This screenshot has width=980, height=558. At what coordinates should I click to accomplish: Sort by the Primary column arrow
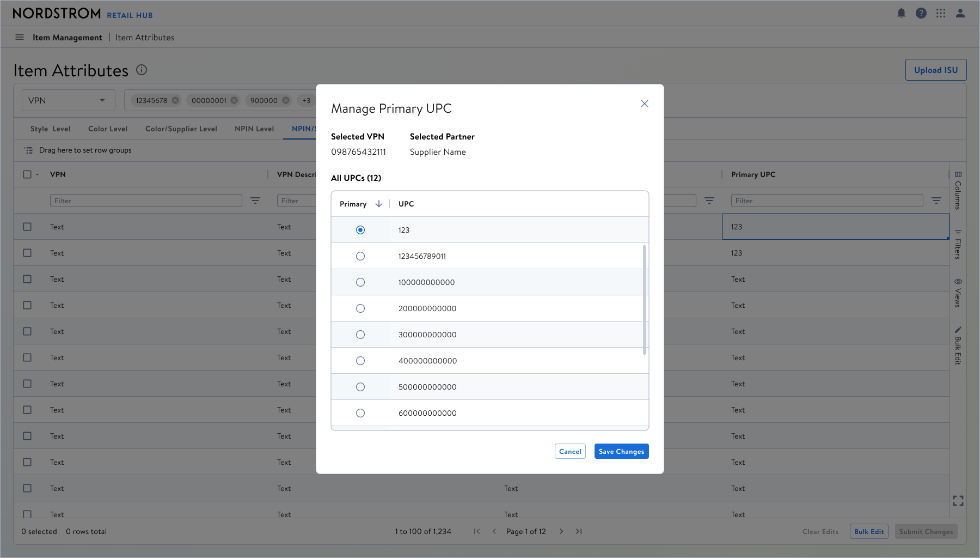pos(379,204)
